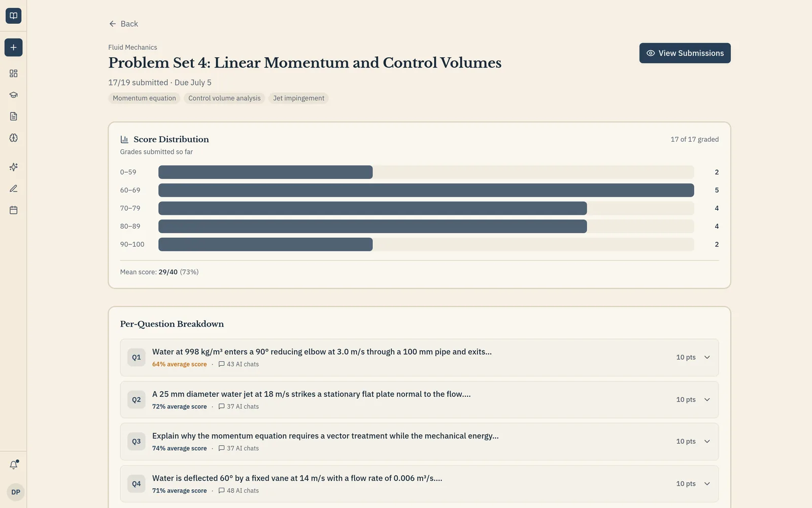The image size is (812, 508).
Task: Open the pencil edit icon in sidebar
Action: [x=14, y=188]
